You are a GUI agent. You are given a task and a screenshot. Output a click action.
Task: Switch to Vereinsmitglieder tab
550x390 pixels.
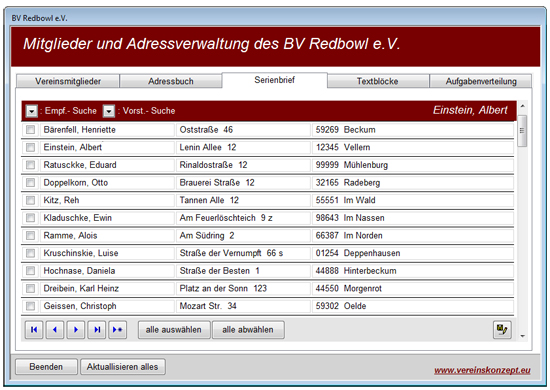(68, 81)
